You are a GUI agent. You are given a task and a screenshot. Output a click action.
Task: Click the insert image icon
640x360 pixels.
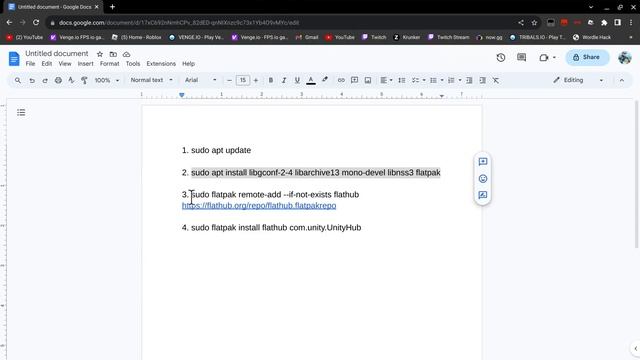[368, 80]
